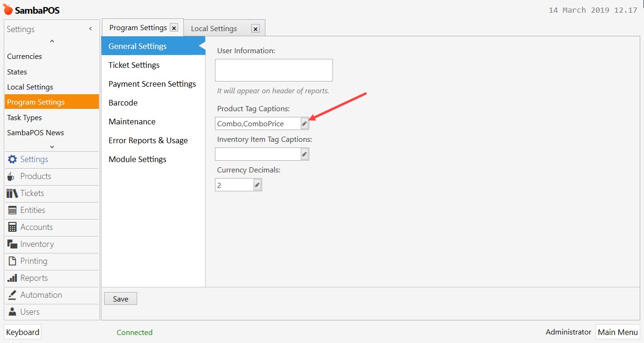
Task: Click the pencil icon beside Currency Decimals
Action: click(257, 184)
